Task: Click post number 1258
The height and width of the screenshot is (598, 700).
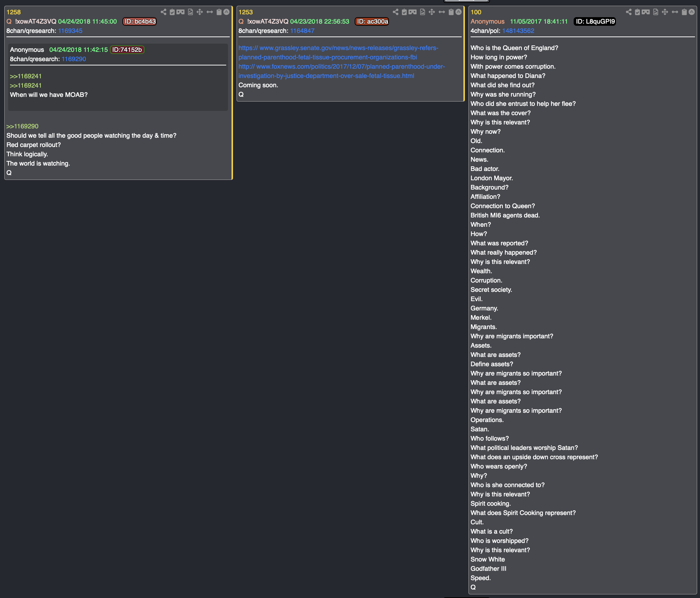Action: [x=14, y=12]
